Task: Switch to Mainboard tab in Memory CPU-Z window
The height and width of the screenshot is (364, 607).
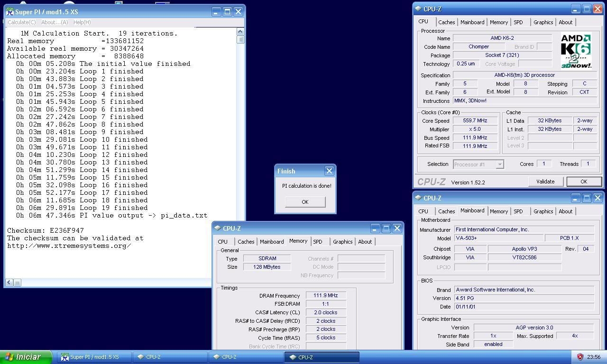Action: [272, 242]
